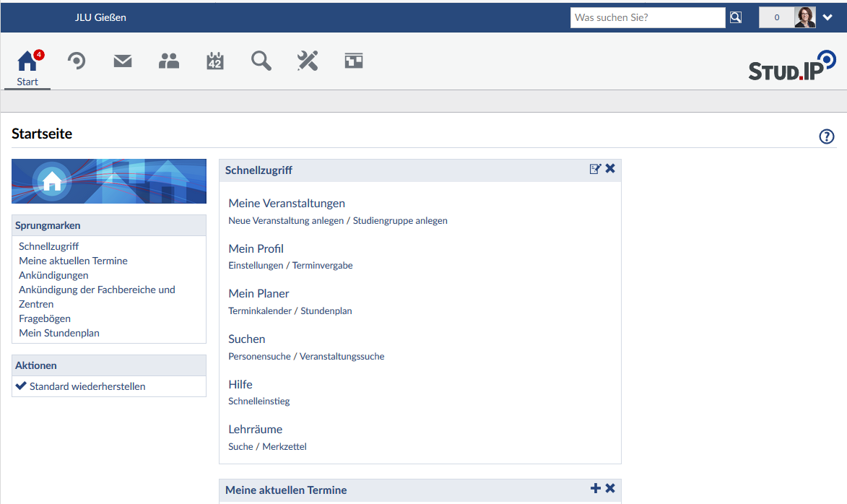
Task: Click Standard wiederherstellen action
Action: point(87,386)
